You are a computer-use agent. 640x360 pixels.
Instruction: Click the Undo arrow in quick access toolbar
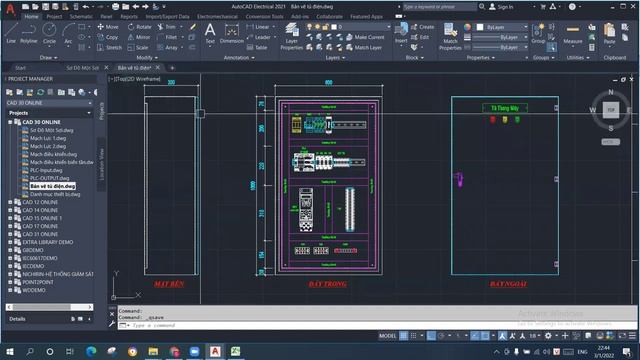(85, 7)
